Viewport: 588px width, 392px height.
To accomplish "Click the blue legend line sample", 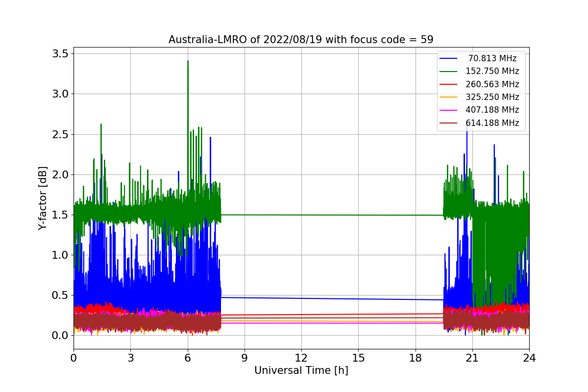I will point(448,59).
